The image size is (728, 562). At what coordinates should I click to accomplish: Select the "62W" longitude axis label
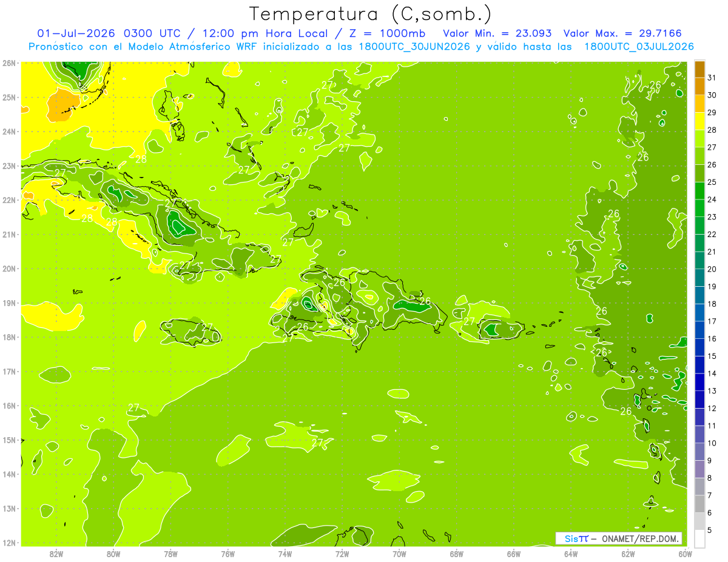pyautogui.click(x=628, y=554)
